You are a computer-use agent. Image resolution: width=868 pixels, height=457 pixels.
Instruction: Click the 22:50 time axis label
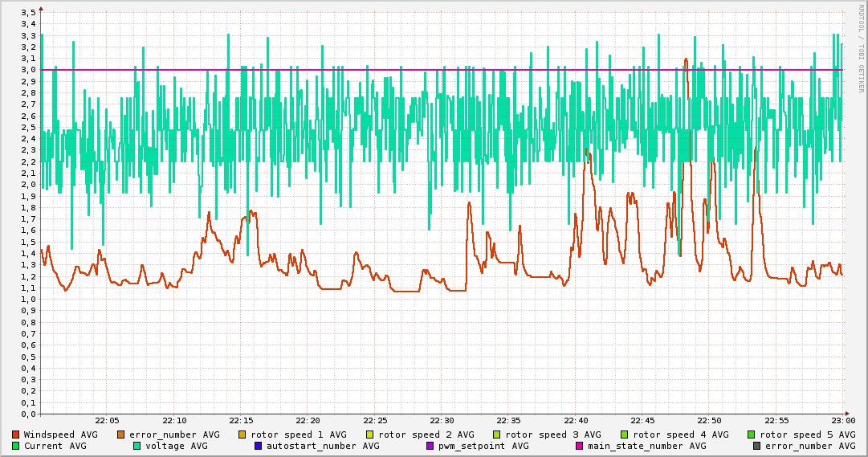[710, 421]
